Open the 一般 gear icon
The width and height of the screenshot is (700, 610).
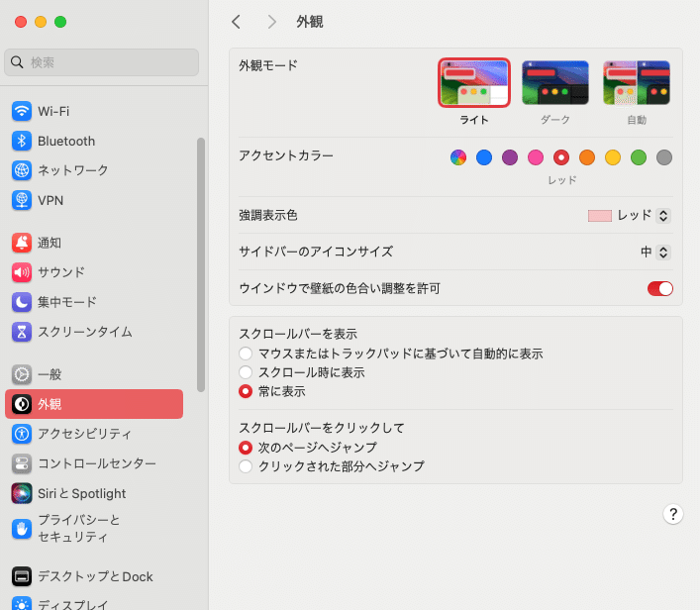(22, 374)
